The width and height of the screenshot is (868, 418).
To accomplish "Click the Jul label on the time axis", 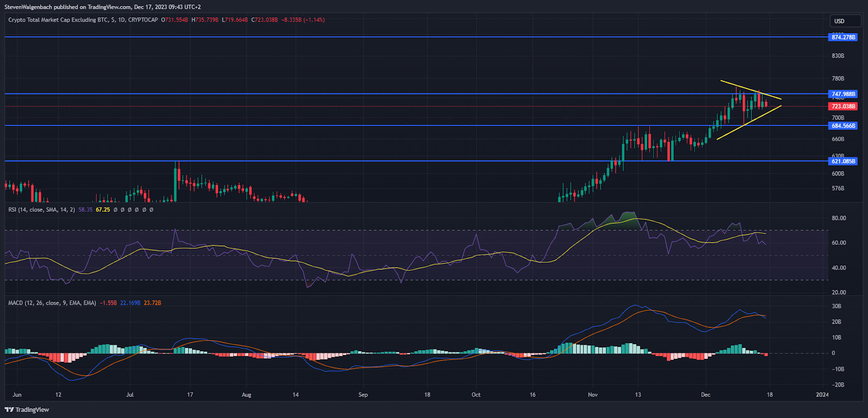I will 130,395.
